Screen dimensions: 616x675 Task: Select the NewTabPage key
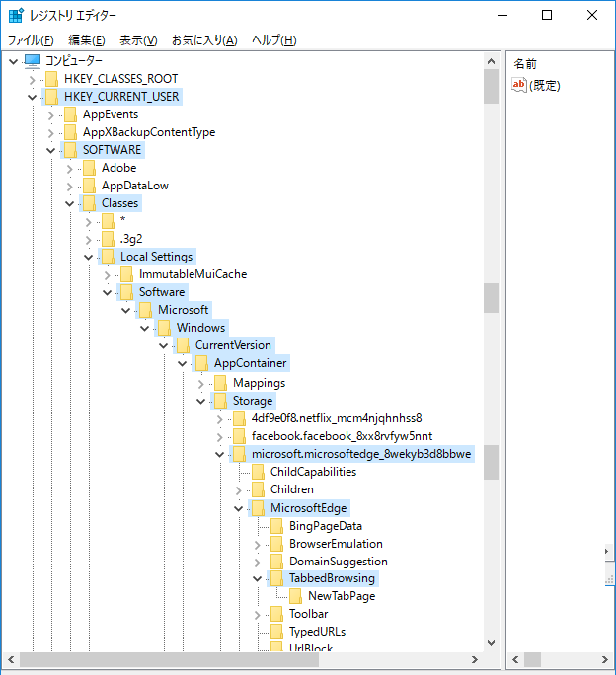(342, 596)
